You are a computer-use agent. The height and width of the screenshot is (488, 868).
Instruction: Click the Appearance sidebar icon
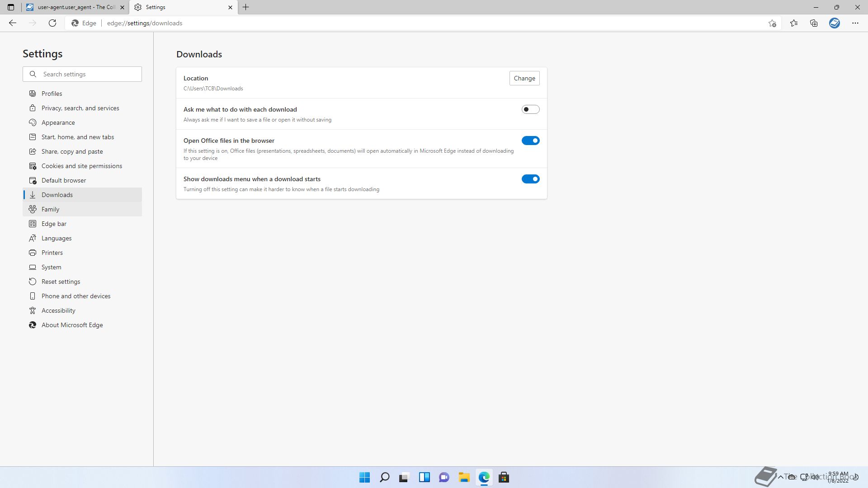point(33,122)
